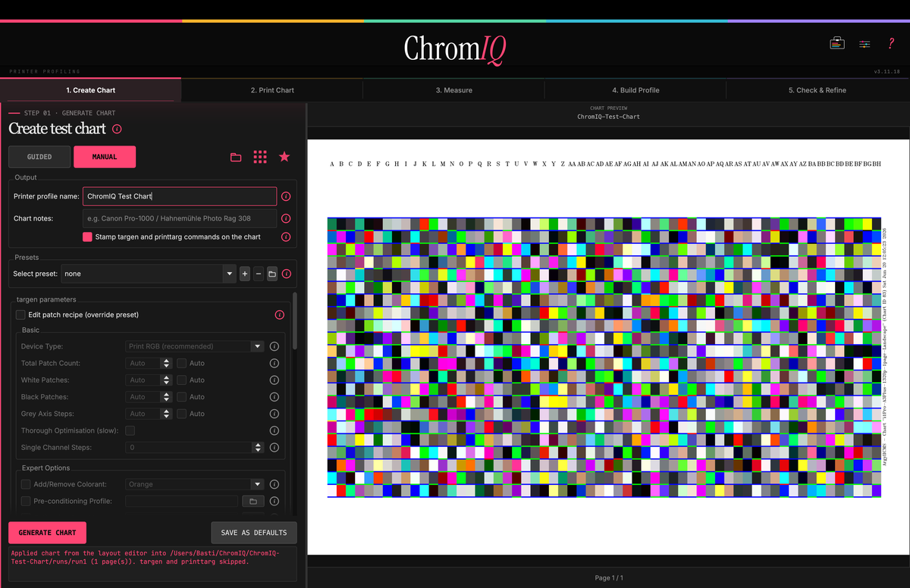Open the grid layout editor icon
The image size is (910, 588).
(260, 157)
